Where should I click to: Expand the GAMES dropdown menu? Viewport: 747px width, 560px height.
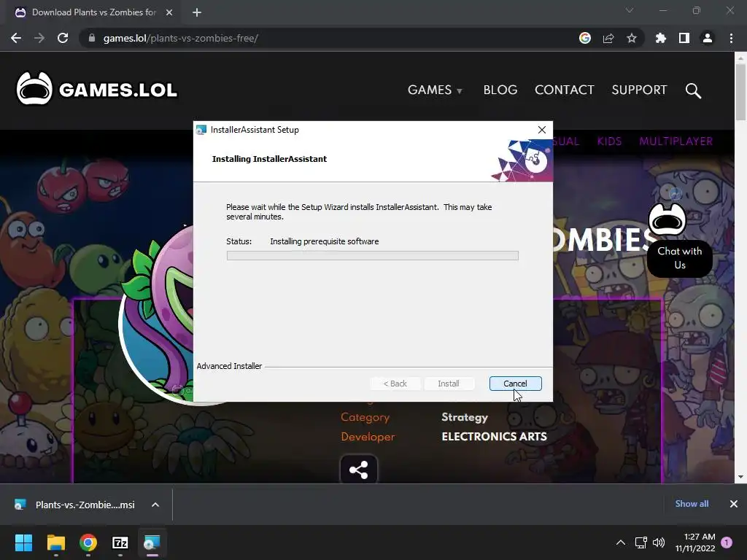(435, 90)
